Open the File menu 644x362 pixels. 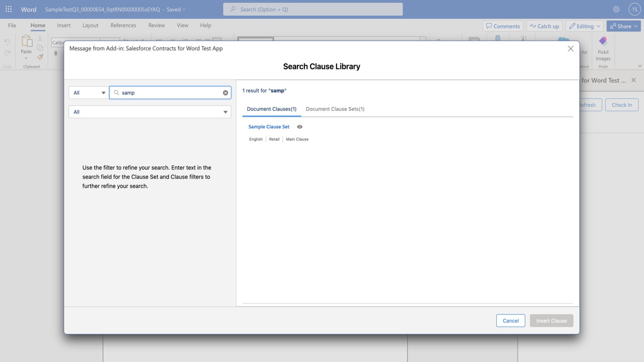tap(12, 25)
